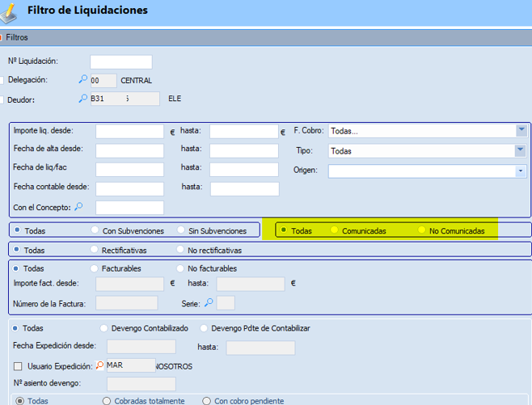The height and width of the screenshot is (405, 532).
Task: Click the Deudor lookup magnifier icon
Action: click(x=82, y=99)
